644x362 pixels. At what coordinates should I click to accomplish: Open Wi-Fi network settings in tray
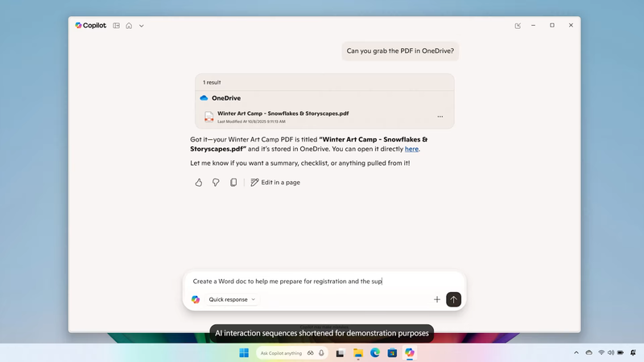coord(601,353)
